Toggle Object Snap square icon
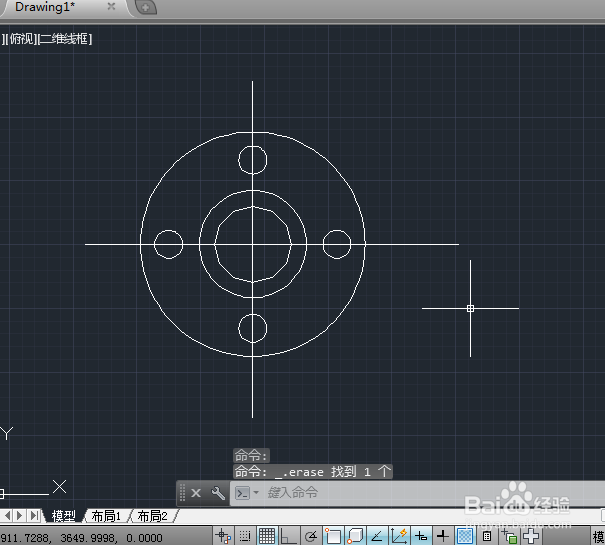This screenshot has height=545, width=605. click(333, 536)
